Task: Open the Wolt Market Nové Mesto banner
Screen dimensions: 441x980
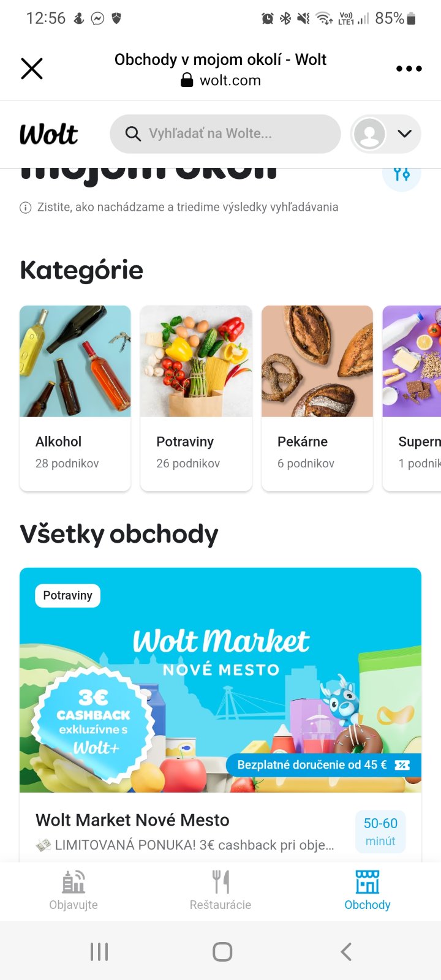Action: click(221, 680)
